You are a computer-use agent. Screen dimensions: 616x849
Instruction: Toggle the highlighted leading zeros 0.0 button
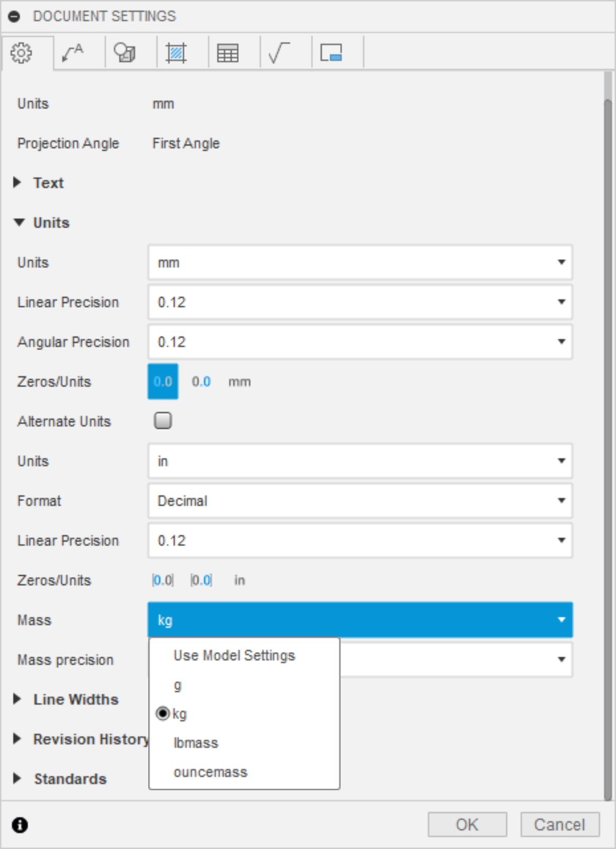pyautogui.click(x=163, y=381)
